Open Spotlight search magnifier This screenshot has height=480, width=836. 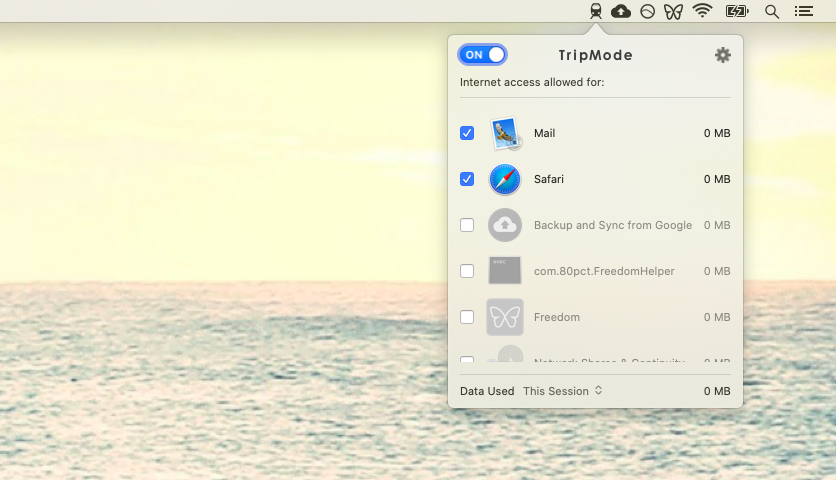(x=771, y=11)
